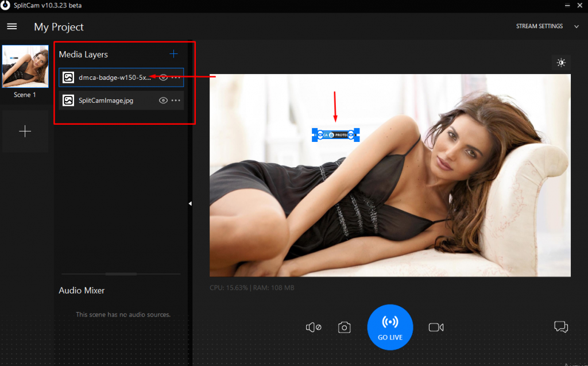The width and height of the screenshot is (588, 366).
Task: Select the SplitCamImage.jpg layer row
Action: tap(121, 100)
